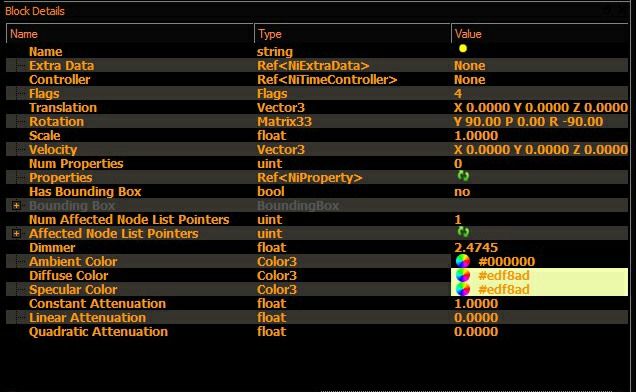Screen dimensions: 636x392
Task: Click the green refresh icon in Properties row
Action: tap(463, 176)
